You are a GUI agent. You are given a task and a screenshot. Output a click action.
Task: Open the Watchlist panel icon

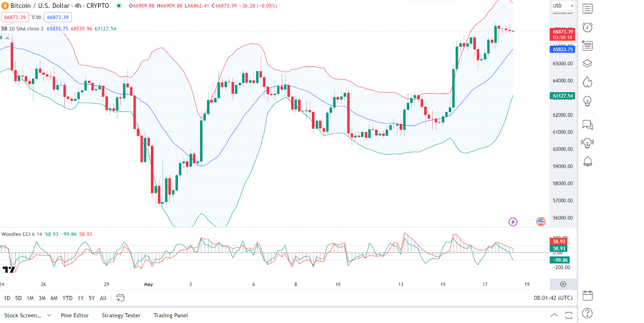[x=587, y=8]
